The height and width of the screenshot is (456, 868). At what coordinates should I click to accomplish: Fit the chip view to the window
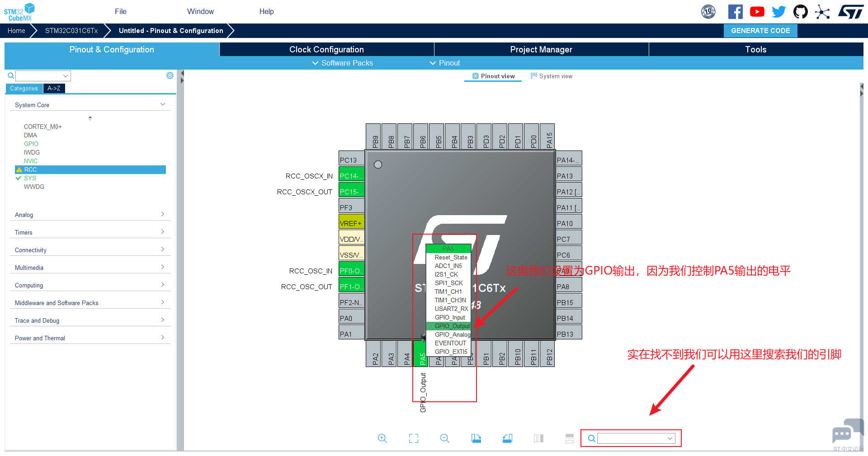[414, 438]
